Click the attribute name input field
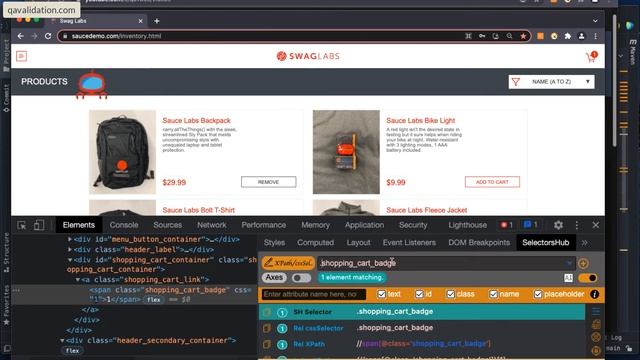Screen dimensions: 640x360 coord(313,294)
